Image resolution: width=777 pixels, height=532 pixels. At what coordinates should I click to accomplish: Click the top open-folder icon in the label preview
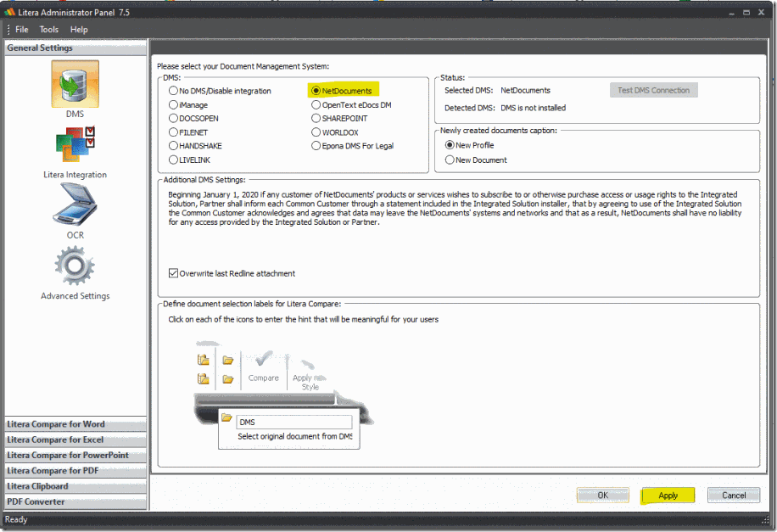[x=228, y=360]
